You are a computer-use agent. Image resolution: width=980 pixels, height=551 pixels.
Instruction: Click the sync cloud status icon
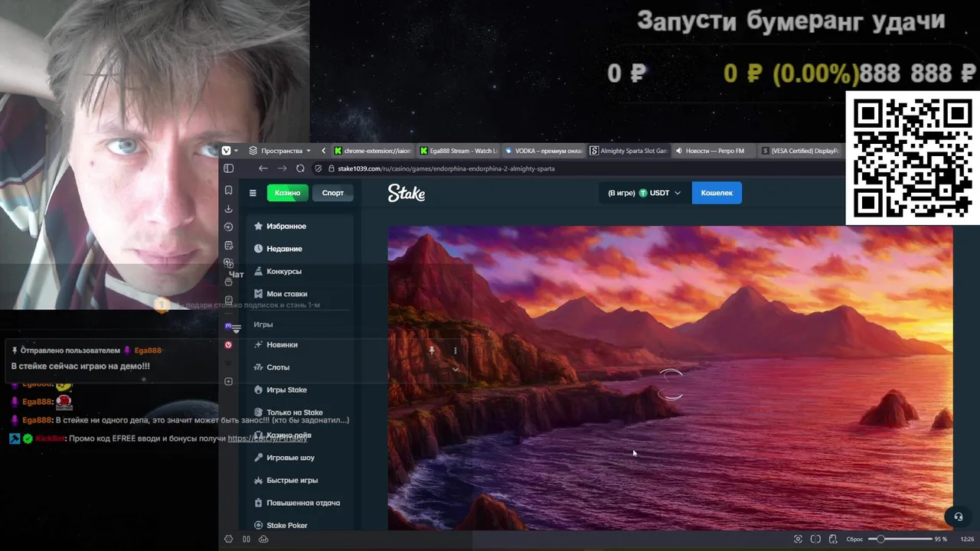point(263,539)
